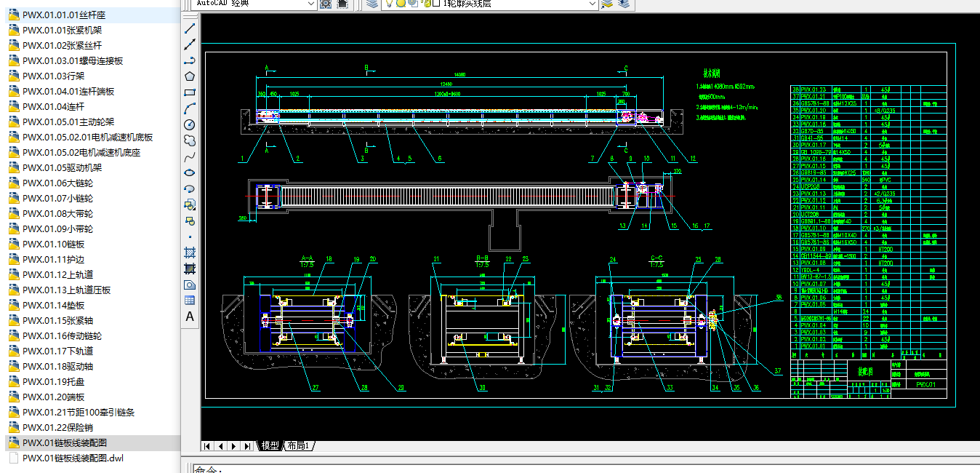
Task: Open the Table insert tool
Action: [x=190, y=301]
